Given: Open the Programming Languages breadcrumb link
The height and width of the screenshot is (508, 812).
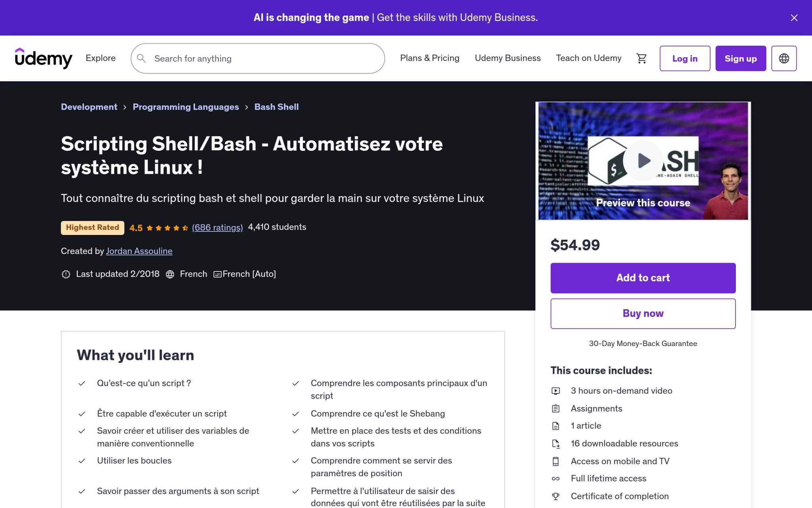Looking at the screenshot, I should click(186, 107).
